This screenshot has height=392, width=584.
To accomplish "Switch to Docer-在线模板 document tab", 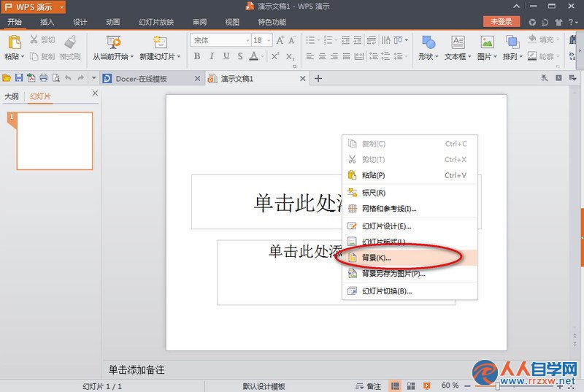I will 153,79.
